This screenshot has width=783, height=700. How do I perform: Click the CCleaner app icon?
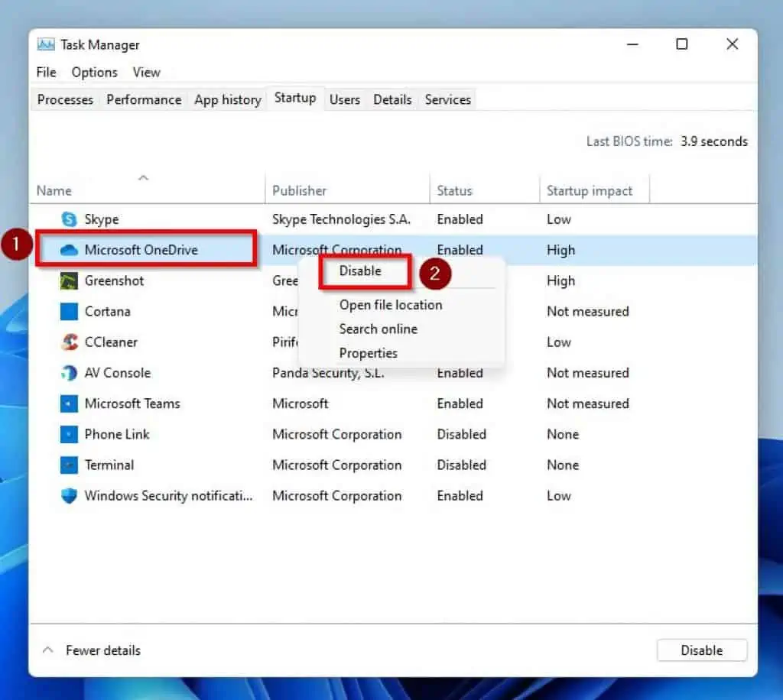pos(70,342)
